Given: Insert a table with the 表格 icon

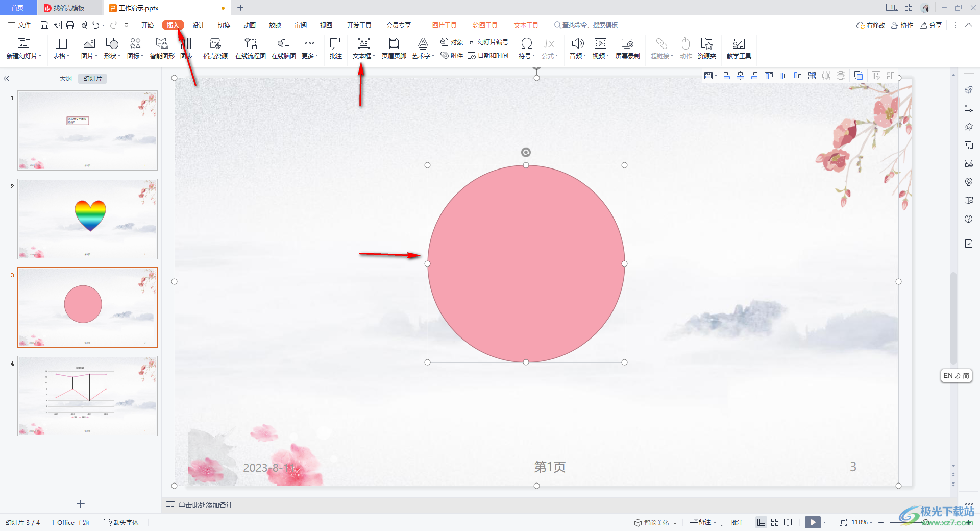Looking at the screenshot, I should click(61, 43).
